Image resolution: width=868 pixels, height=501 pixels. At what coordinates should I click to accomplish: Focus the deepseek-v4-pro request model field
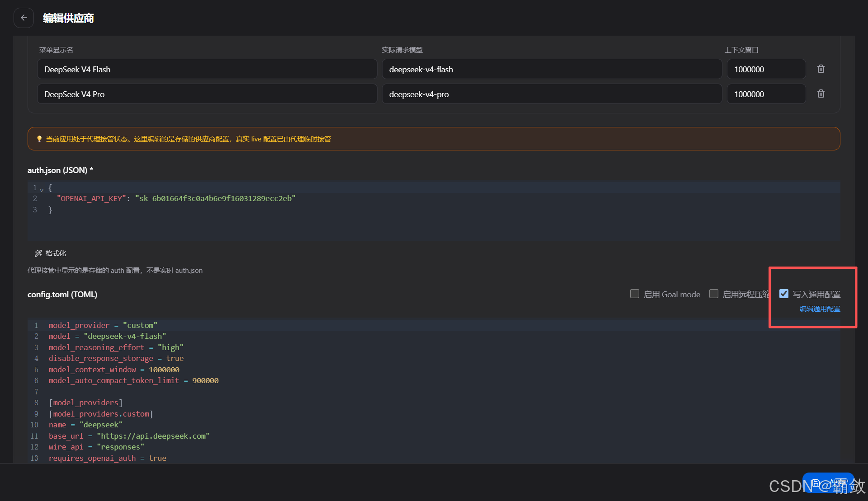pyautogui.click(x=552, y=94)
